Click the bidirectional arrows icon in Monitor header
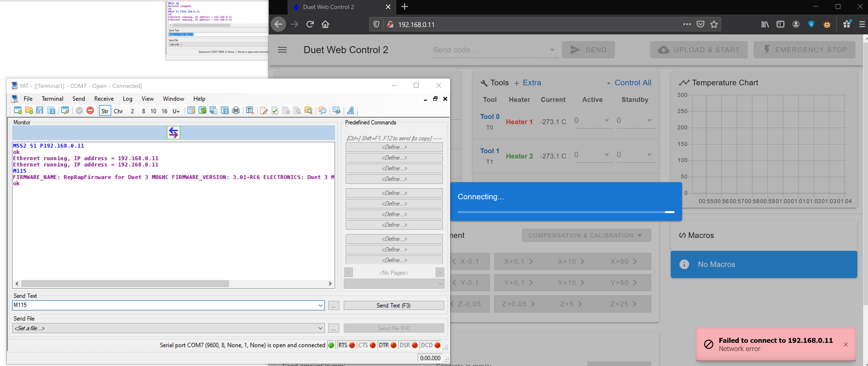The image size is (868, 366). point(173,133)
